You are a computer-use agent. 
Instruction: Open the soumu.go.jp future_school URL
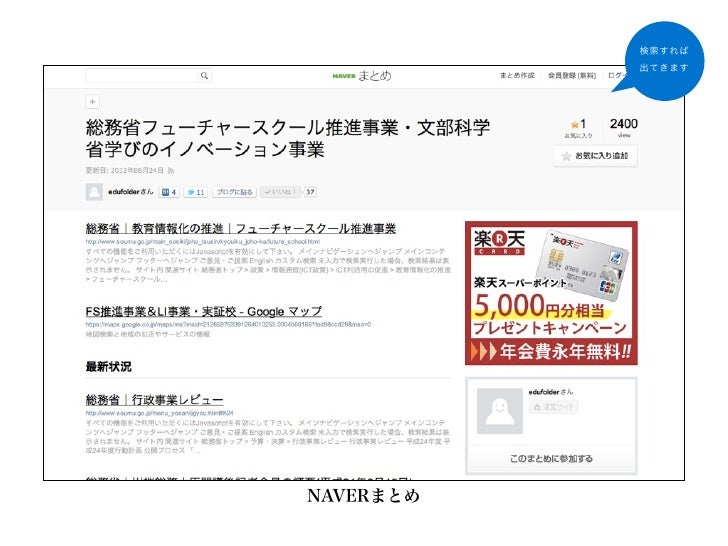[203, 242]
